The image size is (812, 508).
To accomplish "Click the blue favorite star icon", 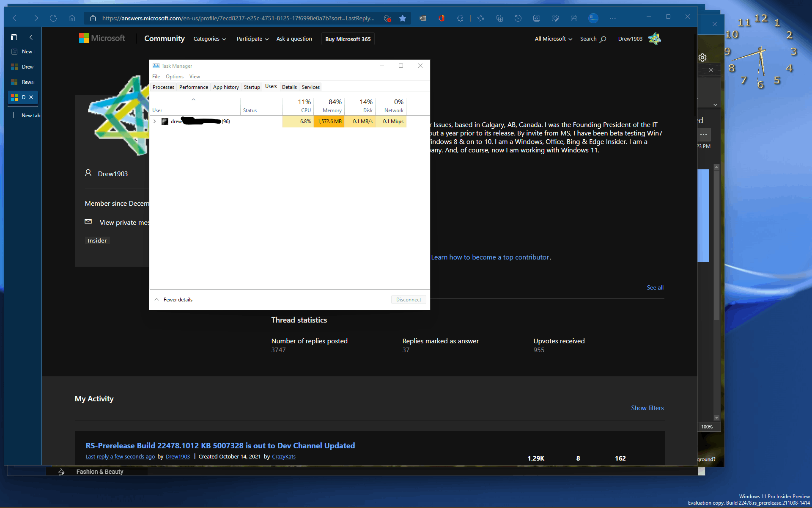I will coord(403,18).
